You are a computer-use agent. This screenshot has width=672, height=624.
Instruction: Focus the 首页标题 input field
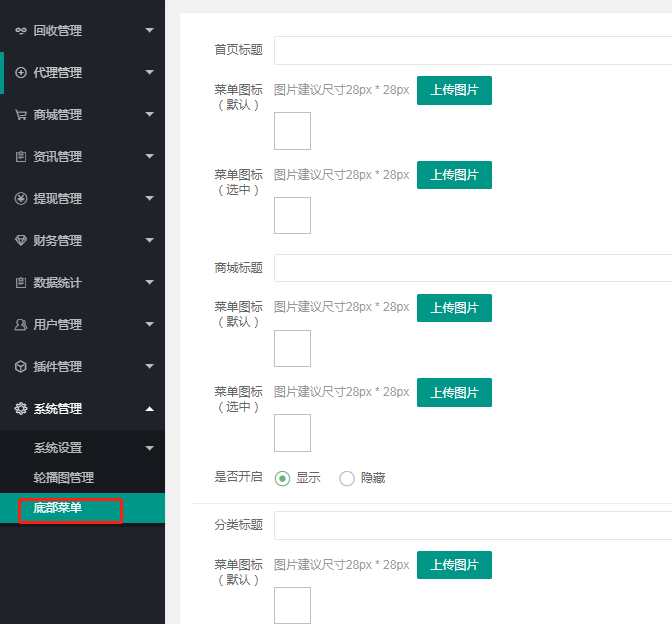(x=473, y=51)
